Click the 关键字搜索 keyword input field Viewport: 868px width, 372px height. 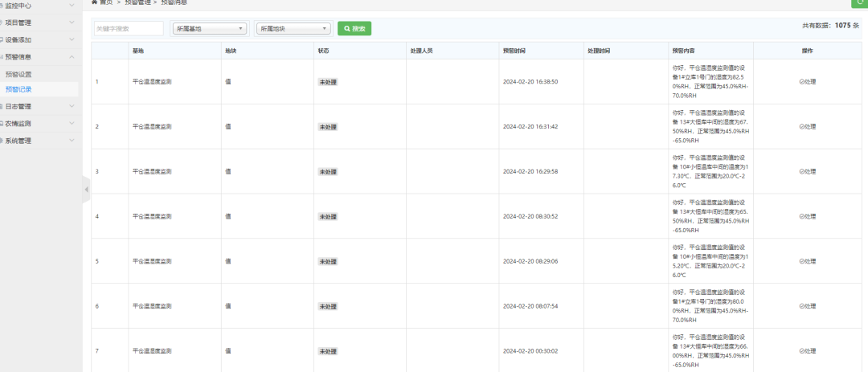coord(129,28)
